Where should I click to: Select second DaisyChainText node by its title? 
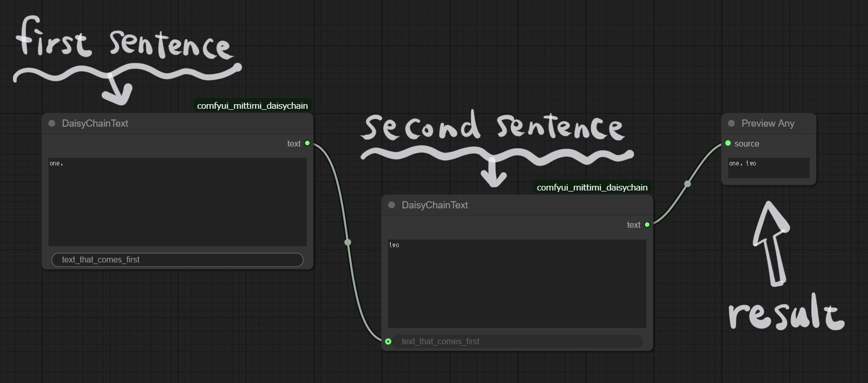tap(435, 205)
